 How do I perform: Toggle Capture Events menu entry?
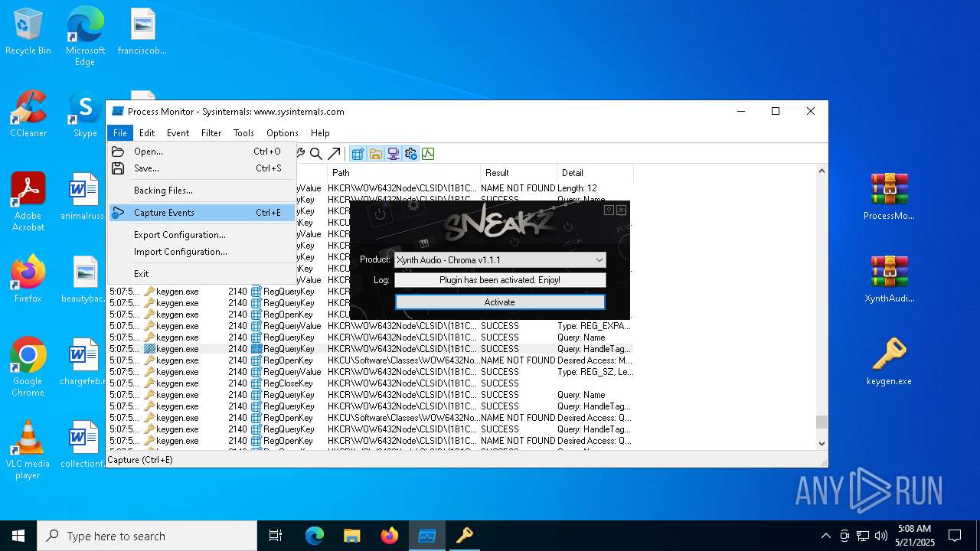201,213
